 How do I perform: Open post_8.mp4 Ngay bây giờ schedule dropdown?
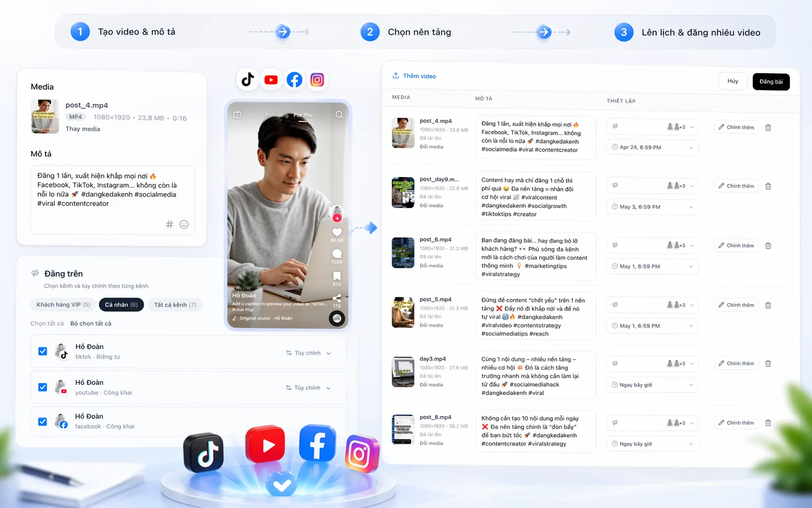tap(652, 444)
